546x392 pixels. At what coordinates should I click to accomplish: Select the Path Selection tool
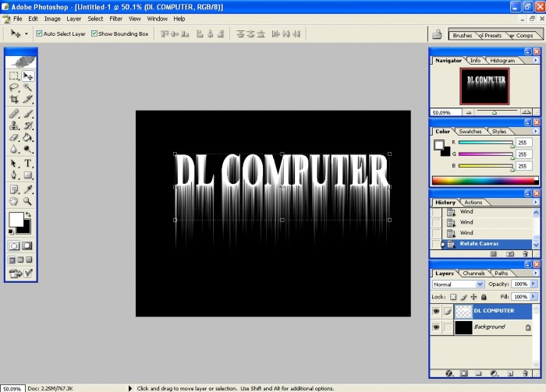(14, 163)
